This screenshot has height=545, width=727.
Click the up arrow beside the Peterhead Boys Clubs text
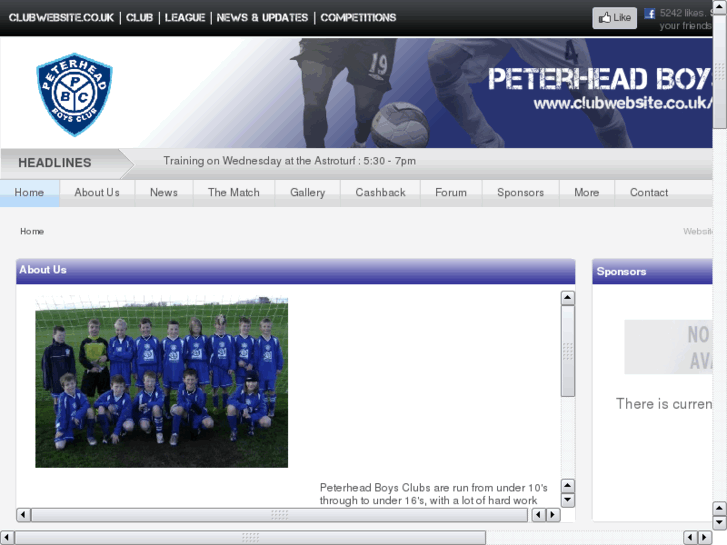point(568,486)
